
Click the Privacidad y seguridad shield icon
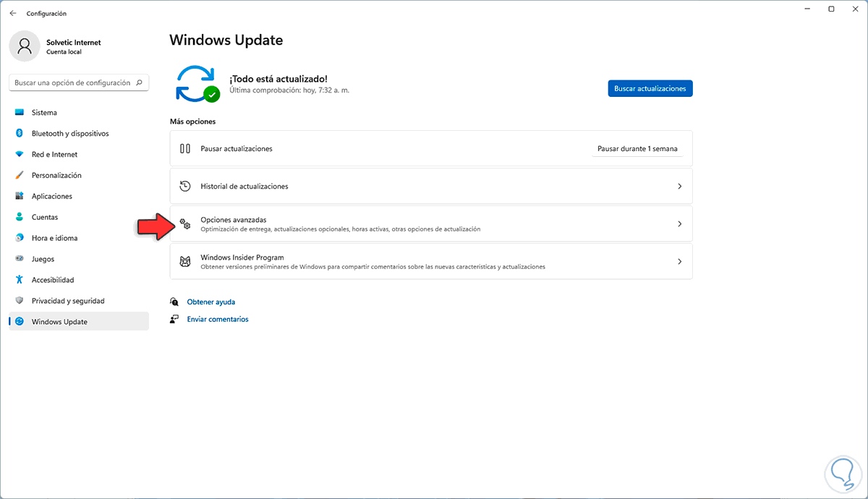[x=19, y=301]
